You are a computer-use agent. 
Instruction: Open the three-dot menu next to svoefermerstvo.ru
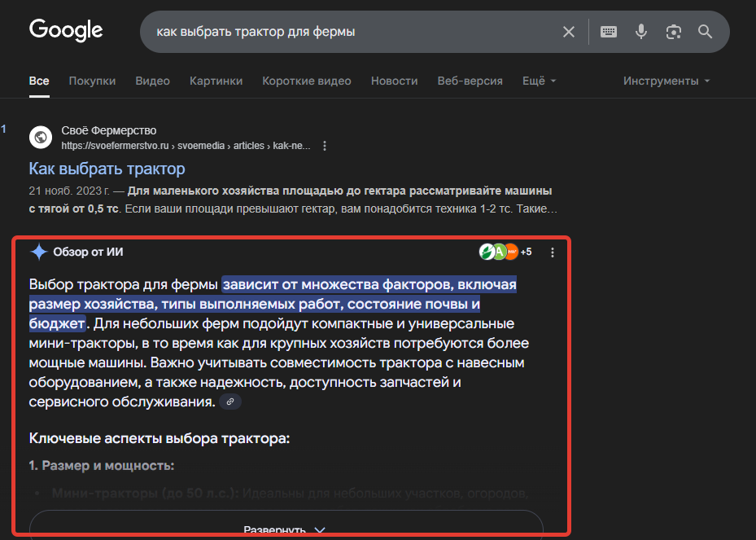(x=324, y=145)
